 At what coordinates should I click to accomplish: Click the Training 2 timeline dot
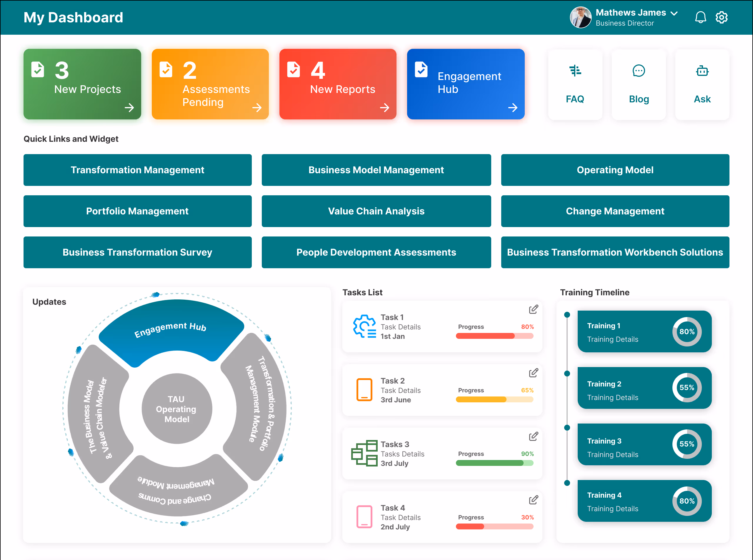pyautogui.click(x=567, y=374)
